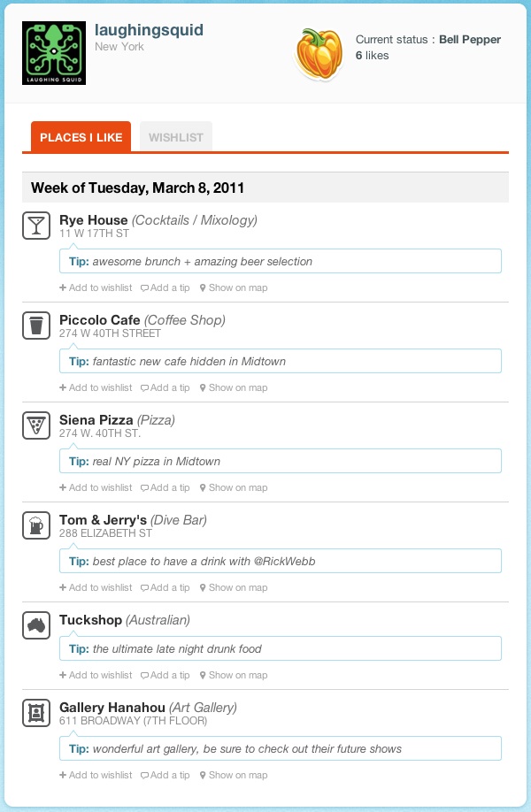Screen dimensions: 531x812
Task: Click the pizza slice icon for Siena Pizza
Action: [x=35, y=425]
